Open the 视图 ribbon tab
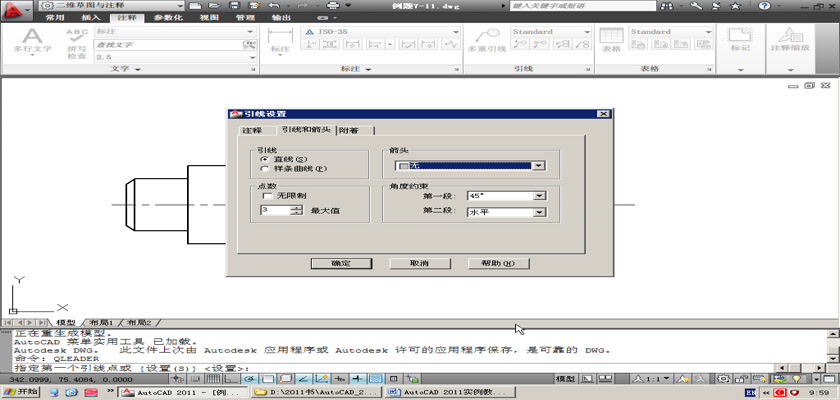Viewport: 840px width, 400px height. 209,18
